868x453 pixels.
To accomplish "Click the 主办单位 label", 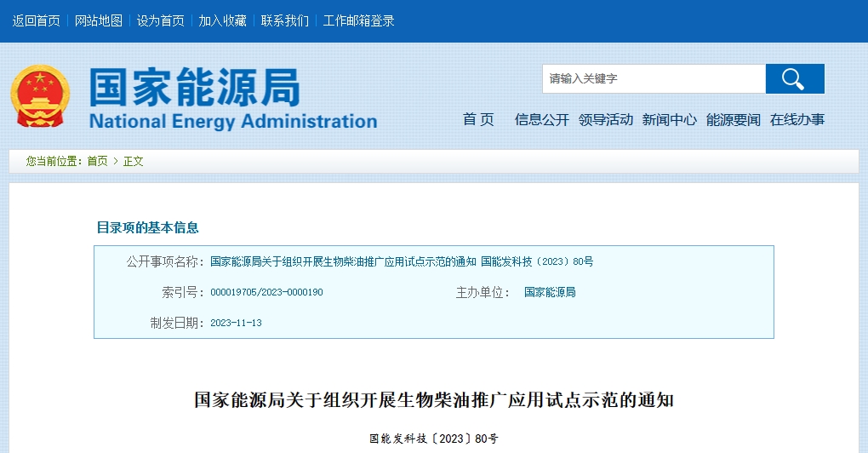I will [483, 292].
